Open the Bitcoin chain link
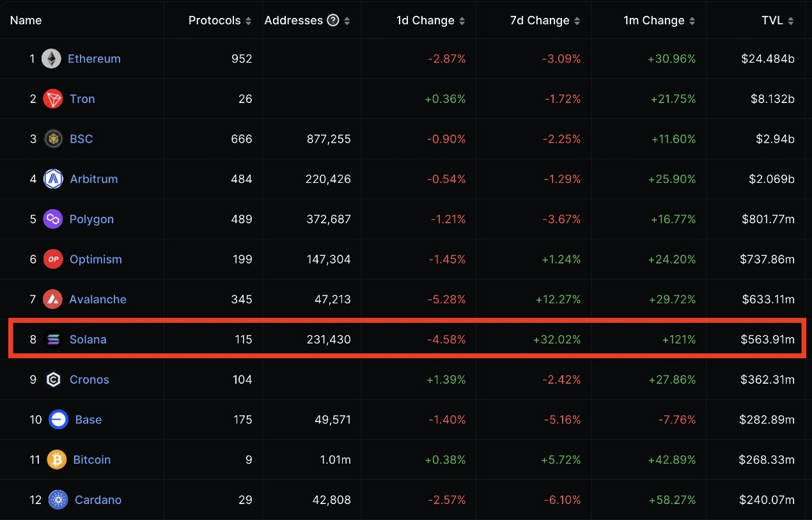The height and width of the screenshot is (520, 812). [x=92, y=460]
